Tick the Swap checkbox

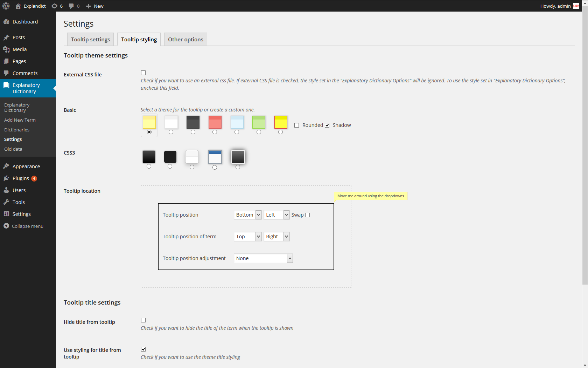click(307, 215)
